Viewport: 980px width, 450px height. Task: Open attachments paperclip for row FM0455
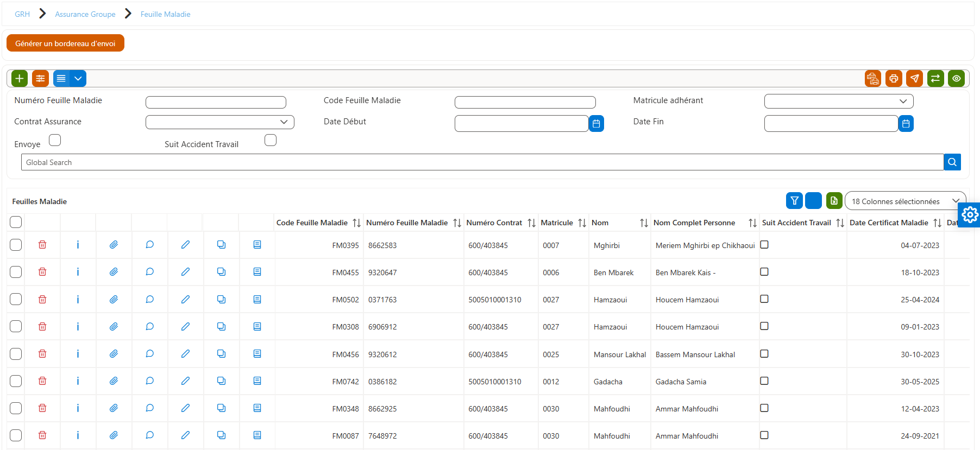(114, 272)
